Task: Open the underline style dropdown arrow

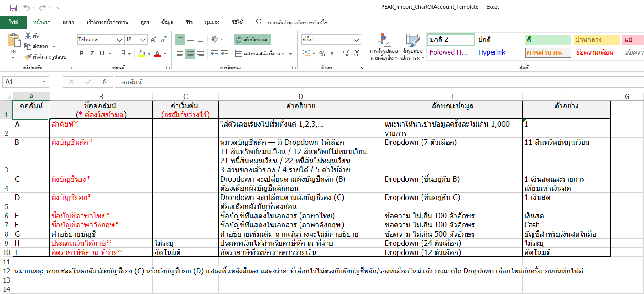Action: coord(110,54)
